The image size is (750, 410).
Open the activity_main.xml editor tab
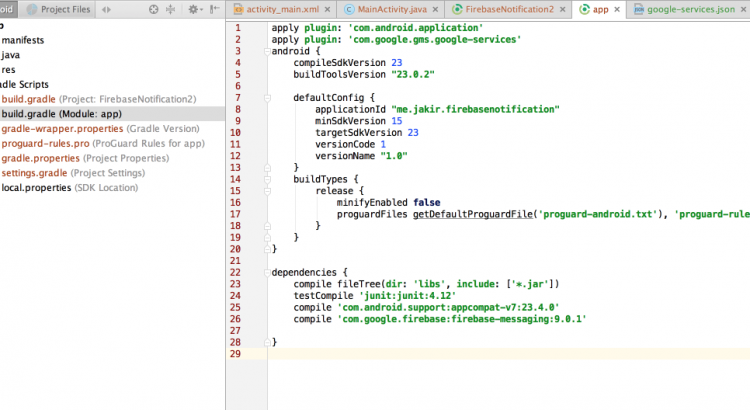(x=282, y=9)
